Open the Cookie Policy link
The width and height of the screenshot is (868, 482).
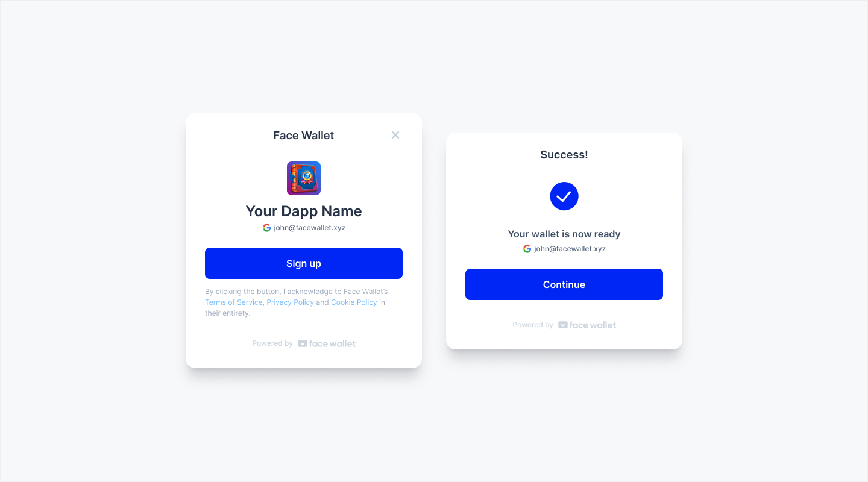pos(354,302)
